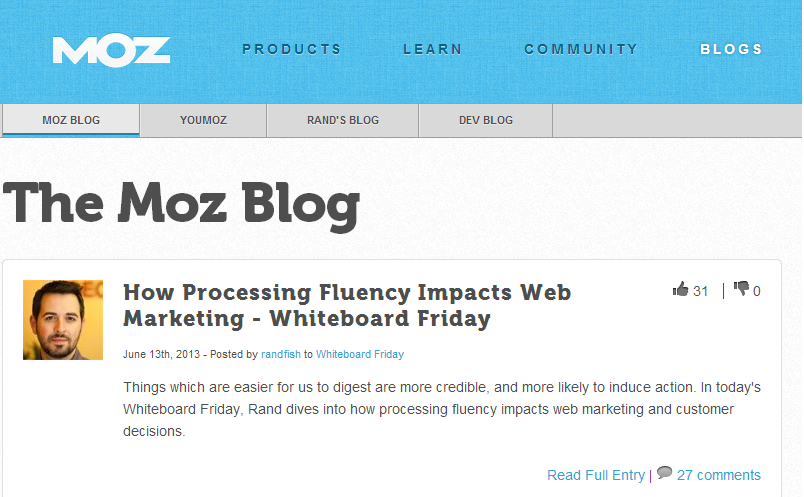
Task: Switch to the Dev Blog tab
Action: 486,120
